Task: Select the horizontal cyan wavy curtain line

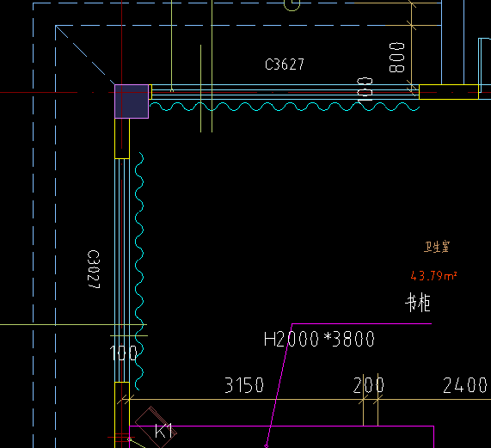Action: (x=285, y=107)
